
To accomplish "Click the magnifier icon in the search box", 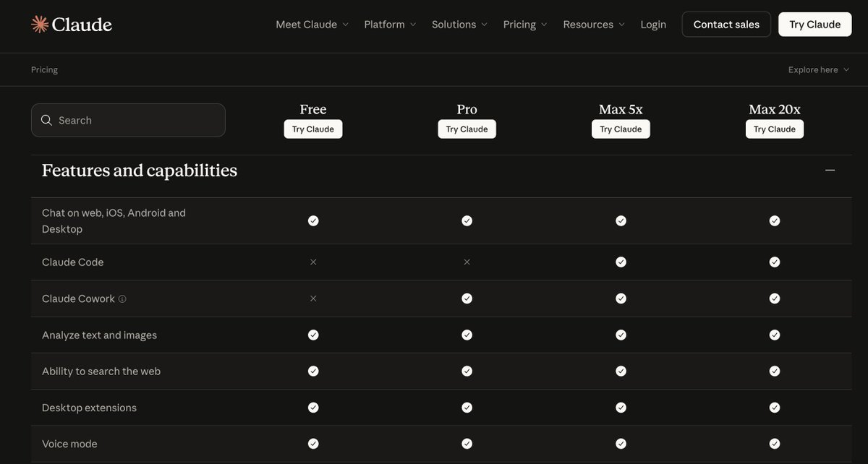I will pyautogui.click(x=46, y=120).
